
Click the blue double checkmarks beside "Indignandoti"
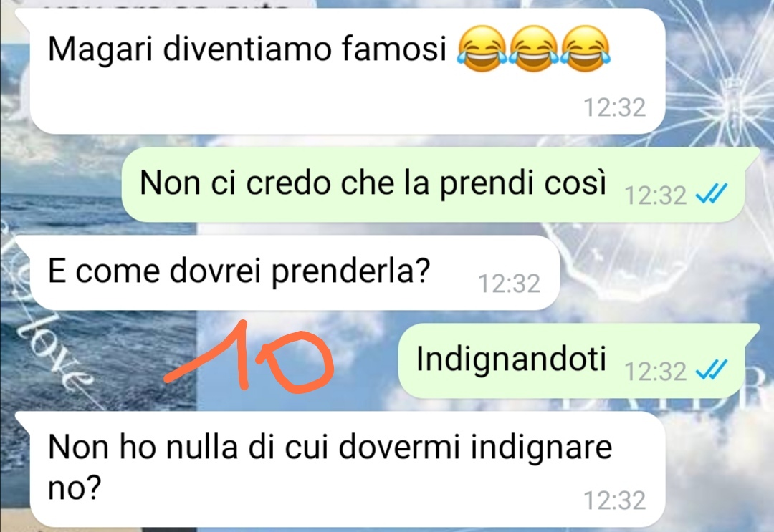pos(712,369)
